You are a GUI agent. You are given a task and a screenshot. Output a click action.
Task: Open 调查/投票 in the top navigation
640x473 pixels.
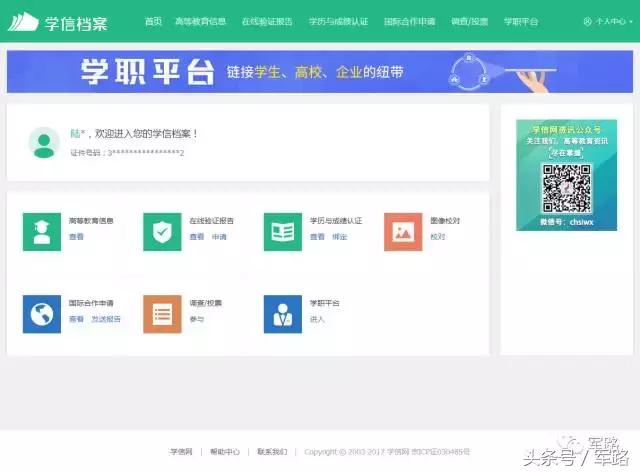[x=469, y=21]
